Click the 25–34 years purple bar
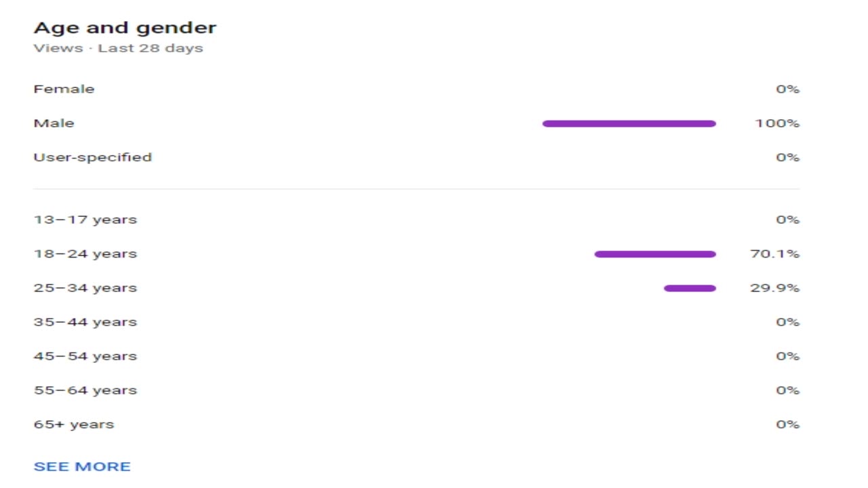The height and width of the screenshot is (488, 868). 689,288
